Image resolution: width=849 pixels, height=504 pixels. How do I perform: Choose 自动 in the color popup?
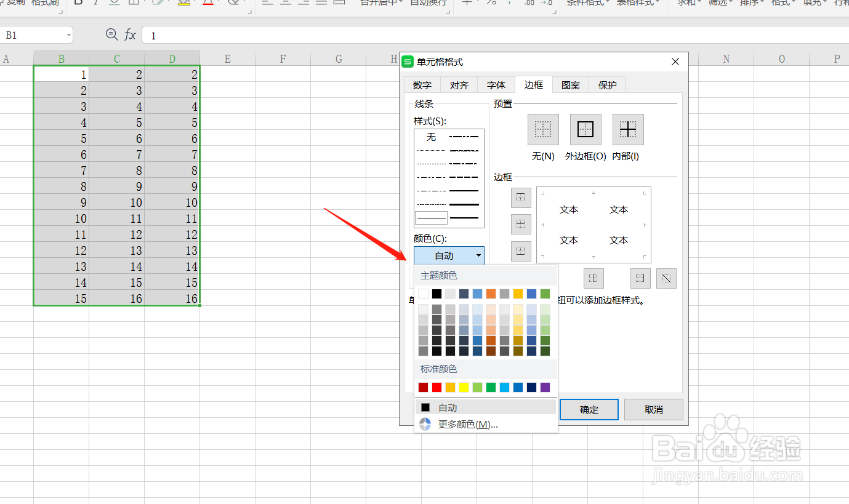point(486,407)
